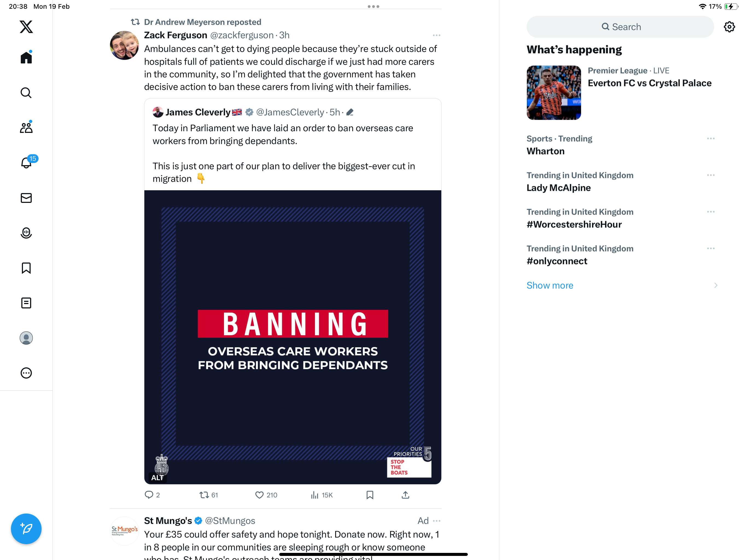Go to the Home tab
Screen dimensions: 747x560
coord(26,57)
